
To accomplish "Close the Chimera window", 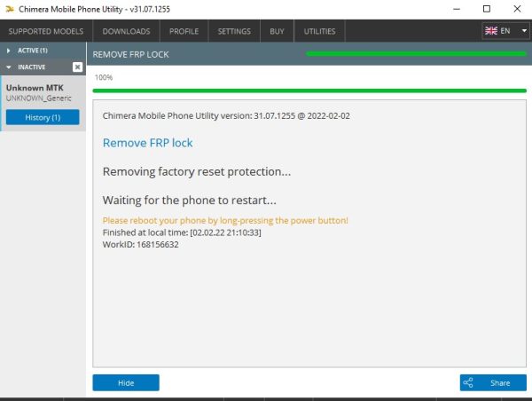I will pyautogui.click(x=517, y=9).
